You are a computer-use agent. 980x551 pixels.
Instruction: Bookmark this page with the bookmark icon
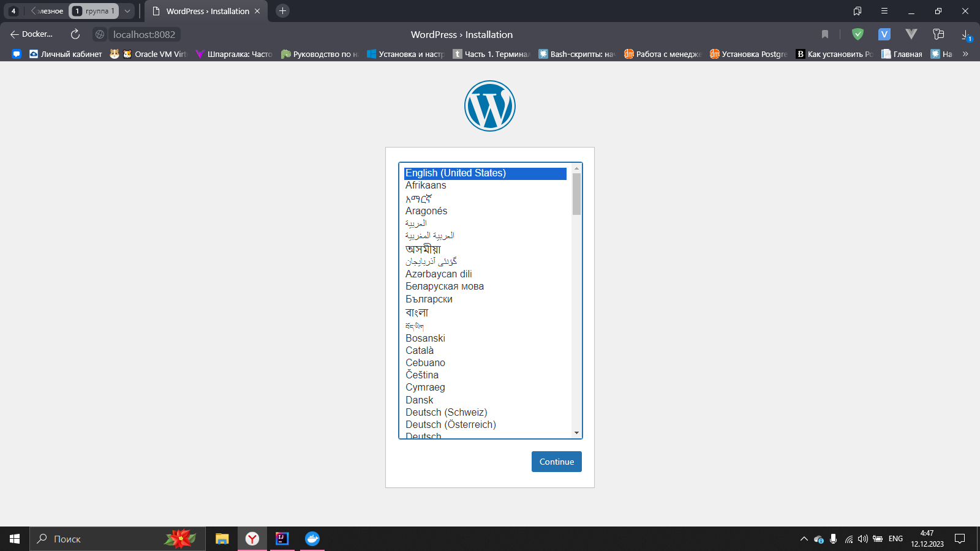[825, 34]
